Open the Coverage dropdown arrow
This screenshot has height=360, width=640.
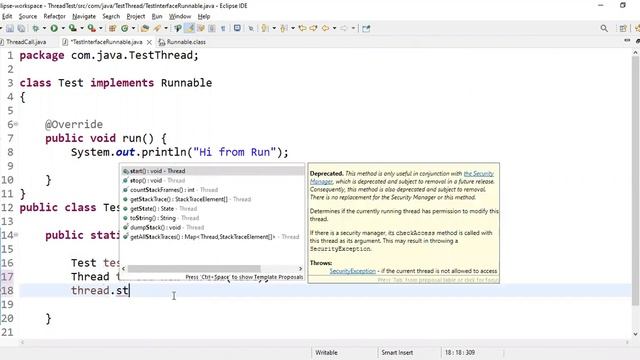point(82,28)
